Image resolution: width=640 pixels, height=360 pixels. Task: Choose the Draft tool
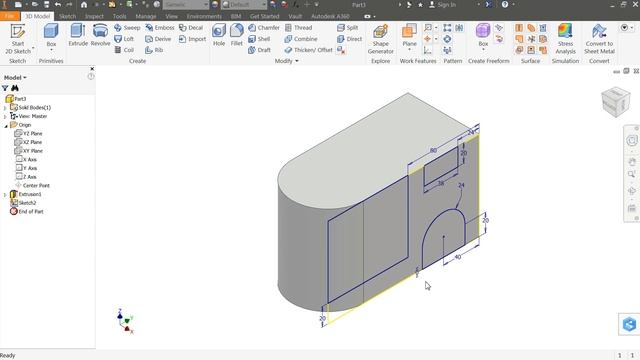(259, 50)
